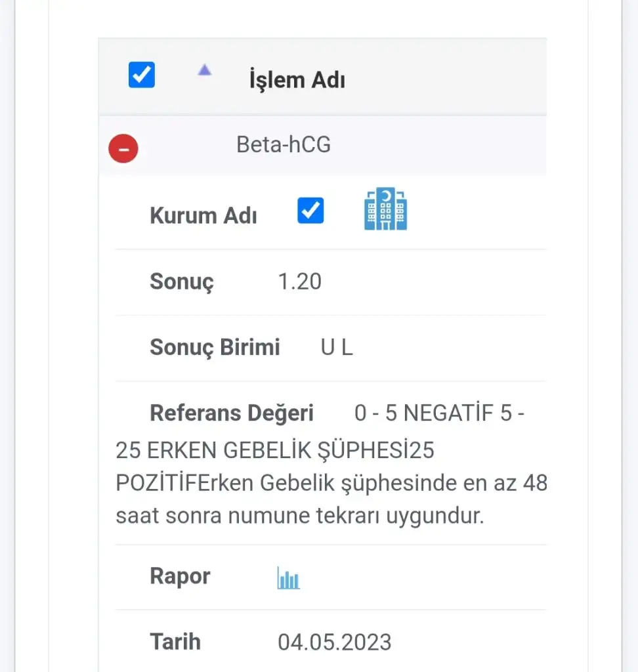This screenshot has width=638, height=672.
Task: Click the Sonuç label
Action: [182, 282]
